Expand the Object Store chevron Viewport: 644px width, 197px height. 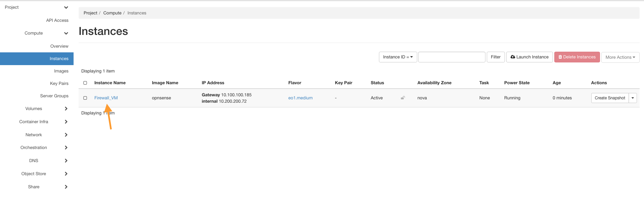(66, 174)
